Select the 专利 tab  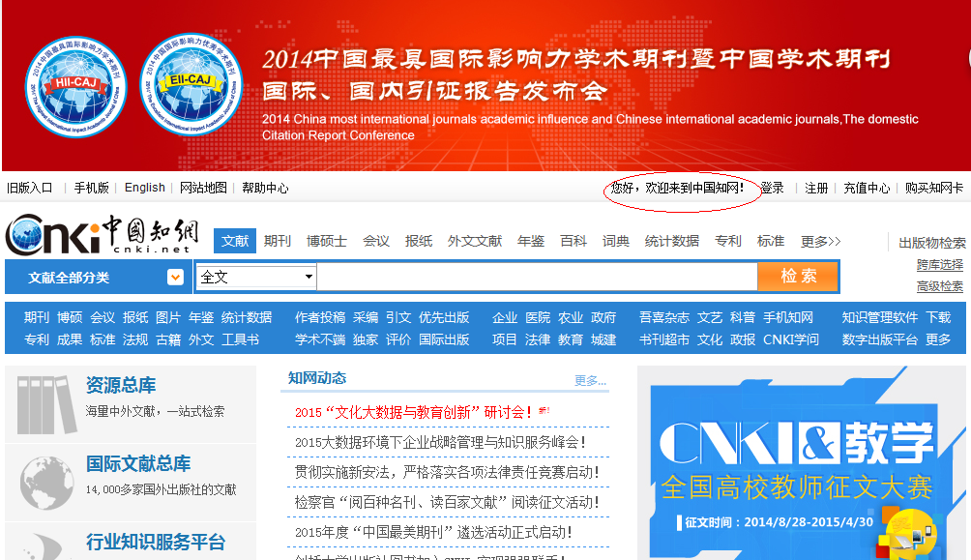(728, 241)
